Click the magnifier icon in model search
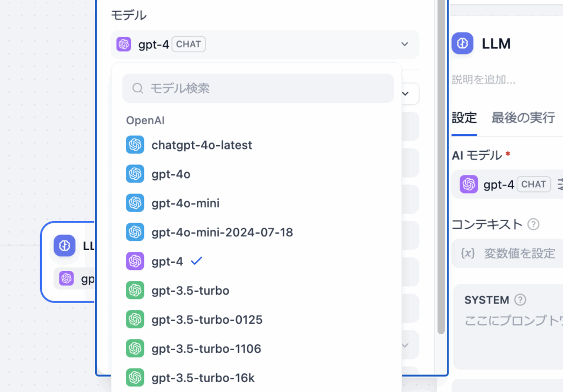This screenshot has height=392, width=563. (138, 89)
